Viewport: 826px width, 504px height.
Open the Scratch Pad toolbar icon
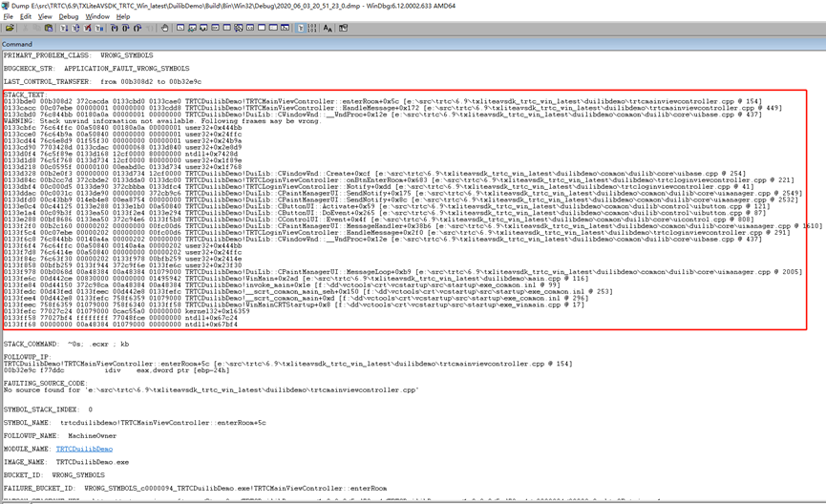coord(262,28)
